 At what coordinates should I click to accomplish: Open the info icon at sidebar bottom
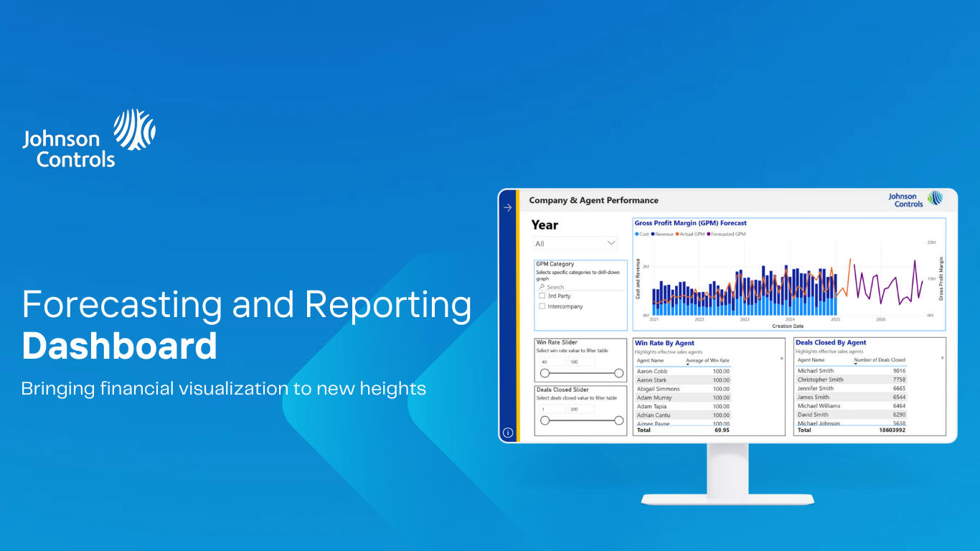point(508,433)
